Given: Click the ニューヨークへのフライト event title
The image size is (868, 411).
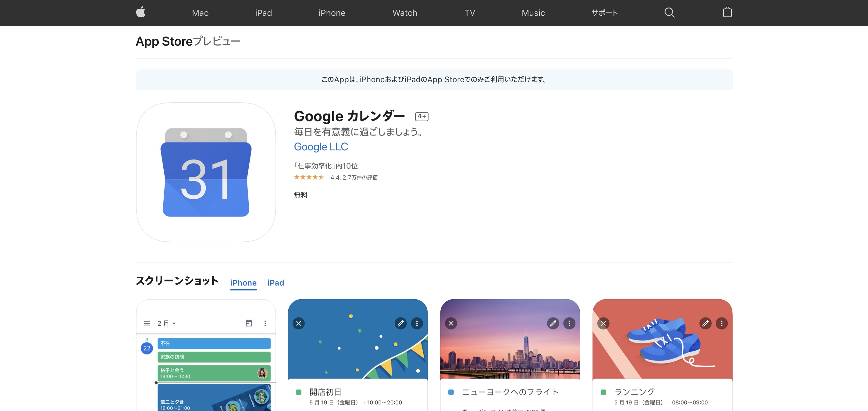Looking at the screenshot, I should (x=510, y=392).
